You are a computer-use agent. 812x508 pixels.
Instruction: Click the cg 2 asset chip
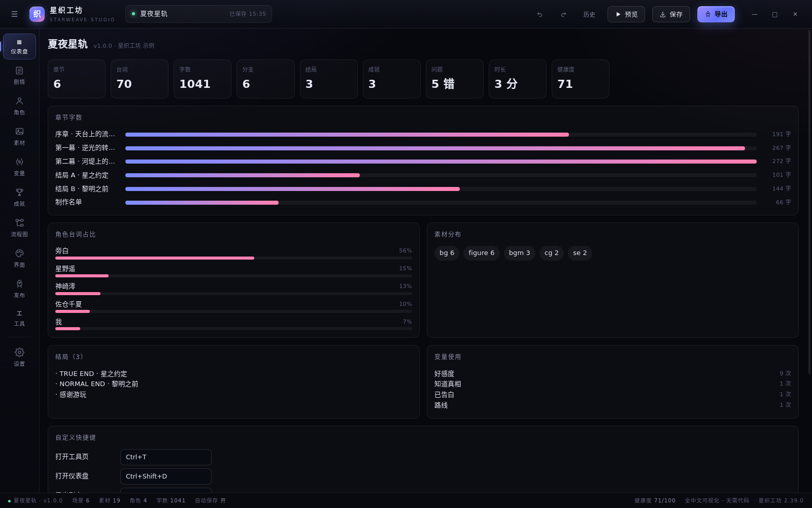[x=551, y=253]
